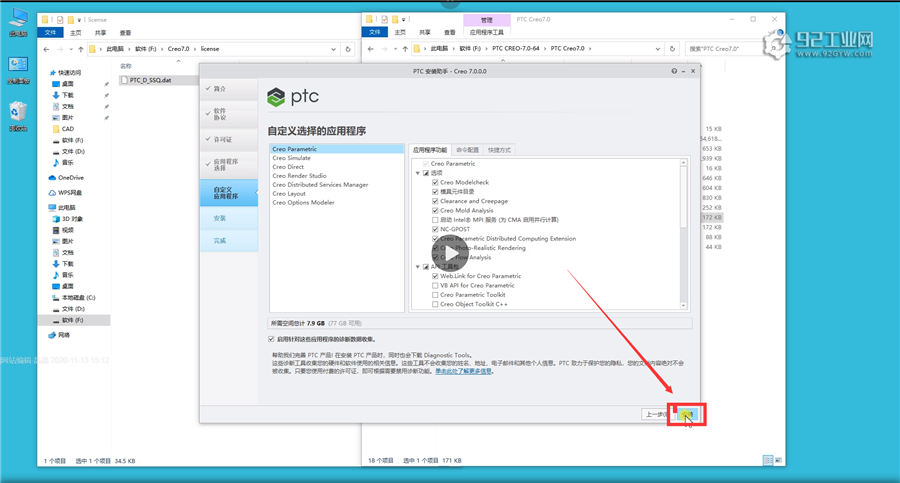Screen dimensions: 900x483
Task: Go to the 应用程序选择 installer step
Action: click(229, 165)
